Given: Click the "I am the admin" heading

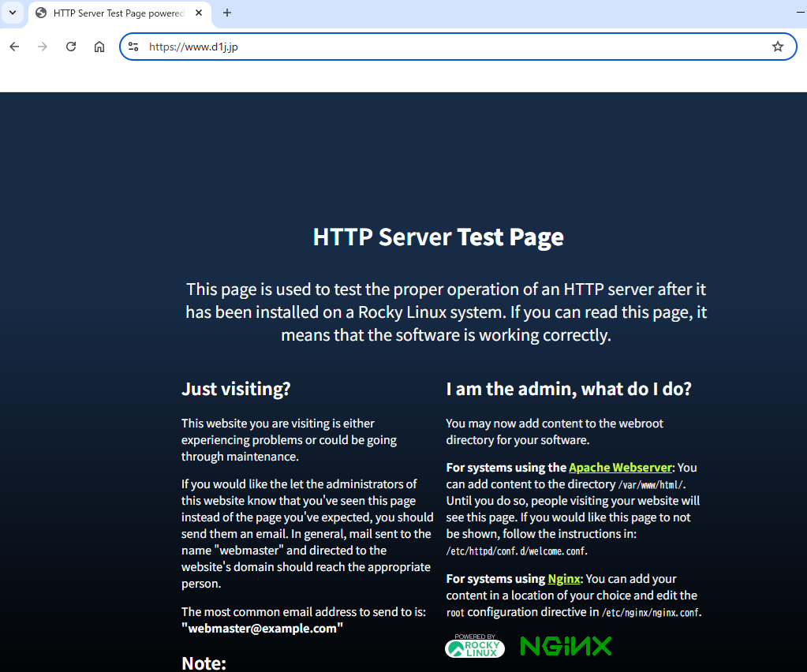Looking at the screenshot, I should (568, 389).
